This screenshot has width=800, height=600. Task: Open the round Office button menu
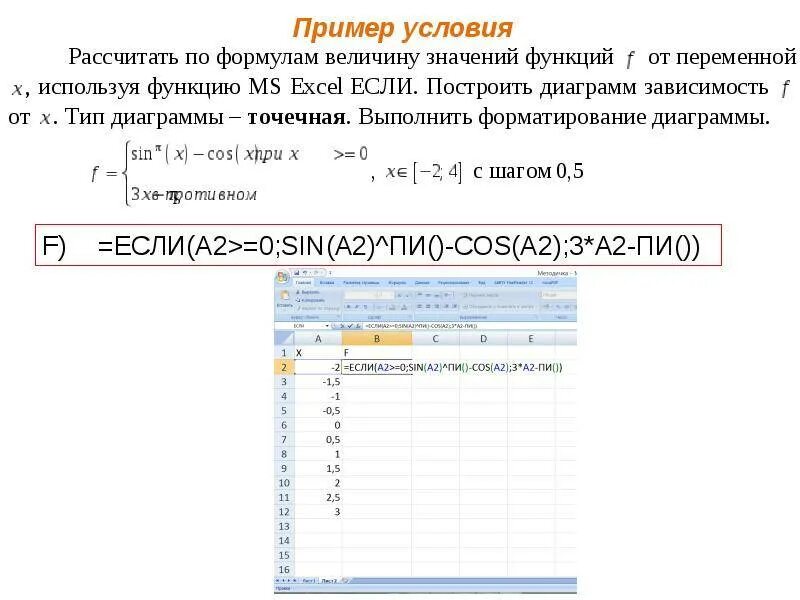pyautogui.click(x=282, y=278)
